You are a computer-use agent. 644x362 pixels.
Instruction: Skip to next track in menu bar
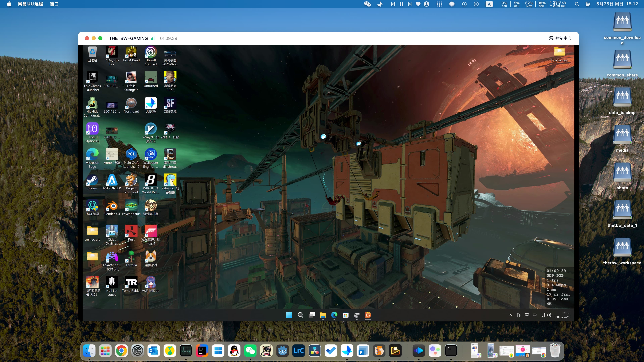pos(409,4)
